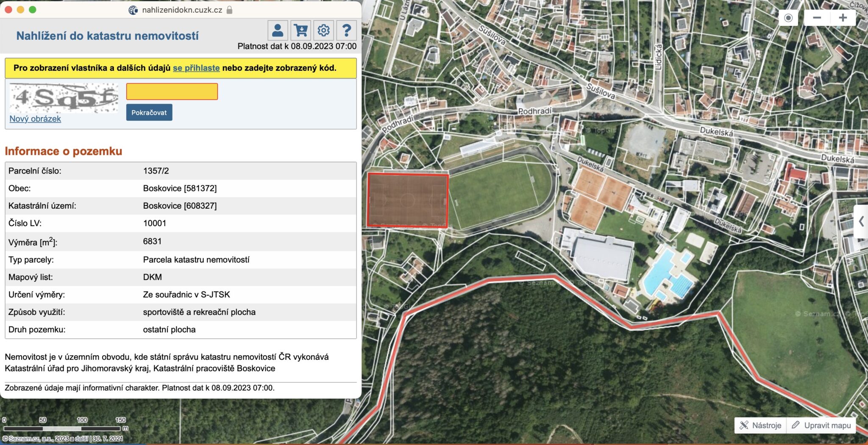Click the captcha image 4Sq5f
The height and width of the screenshot is (445, 868).
pyautogui.click(x=64, y=98)
